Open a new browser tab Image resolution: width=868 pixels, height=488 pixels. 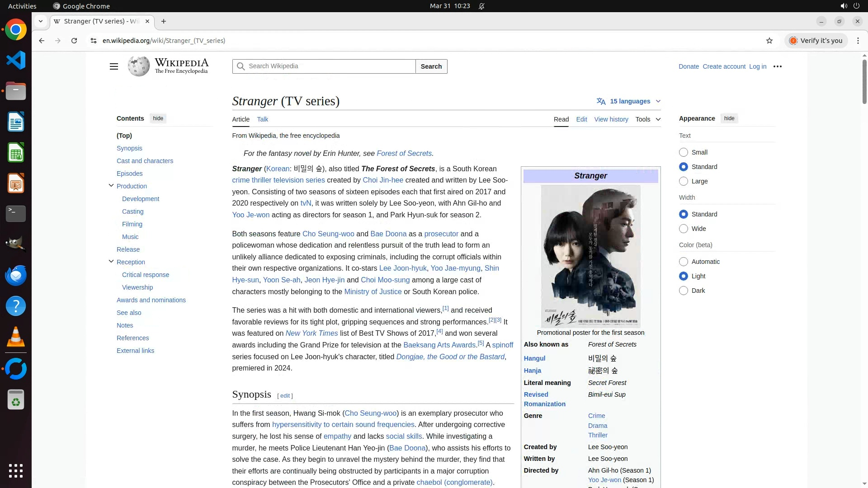click(x=164, y=21)
